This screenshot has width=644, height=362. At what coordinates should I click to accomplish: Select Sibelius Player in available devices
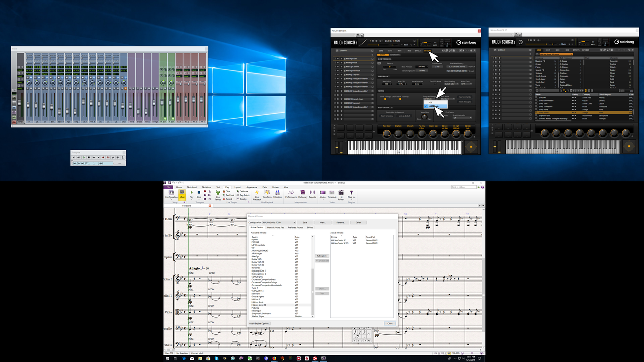pyautogui.click(x=281, y=316)
